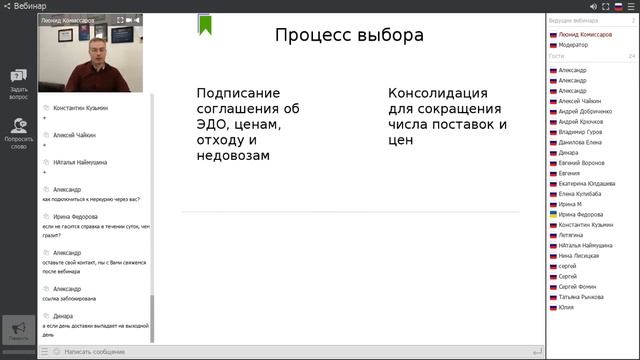Screen dimensions: 640x360
Task: Select message 'оставьте свой контакт' in chat
Action: click(94, 267)
